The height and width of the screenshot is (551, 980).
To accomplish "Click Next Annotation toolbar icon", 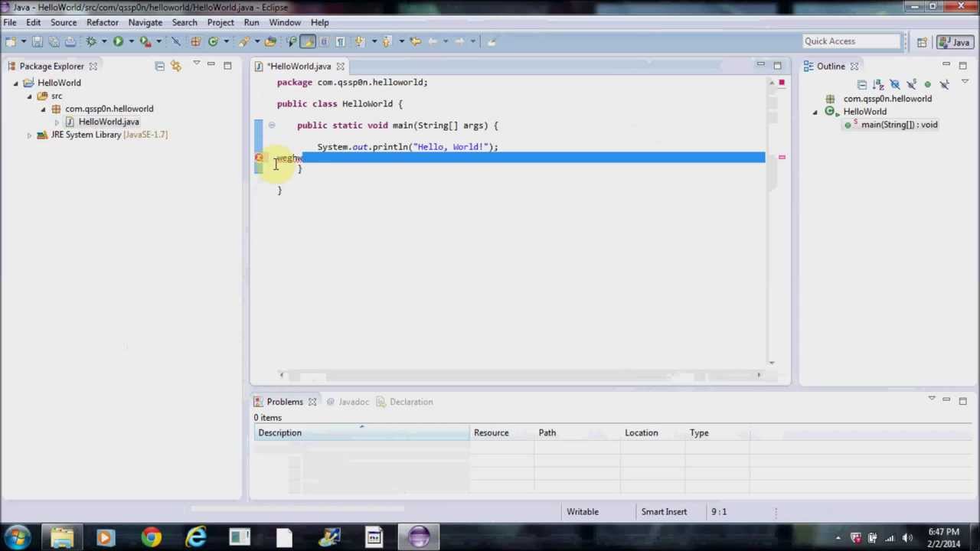I will pos(359,41).
